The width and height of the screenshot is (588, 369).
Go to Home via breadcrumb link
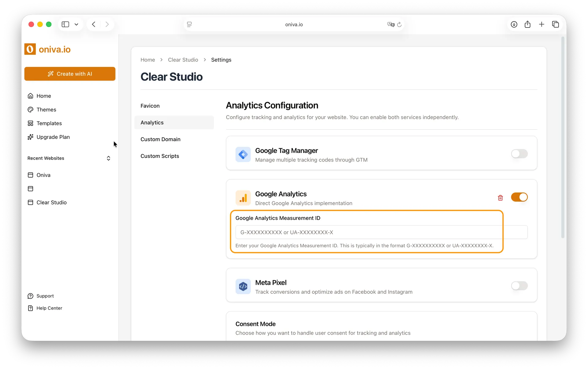click(x=148, y=60)
